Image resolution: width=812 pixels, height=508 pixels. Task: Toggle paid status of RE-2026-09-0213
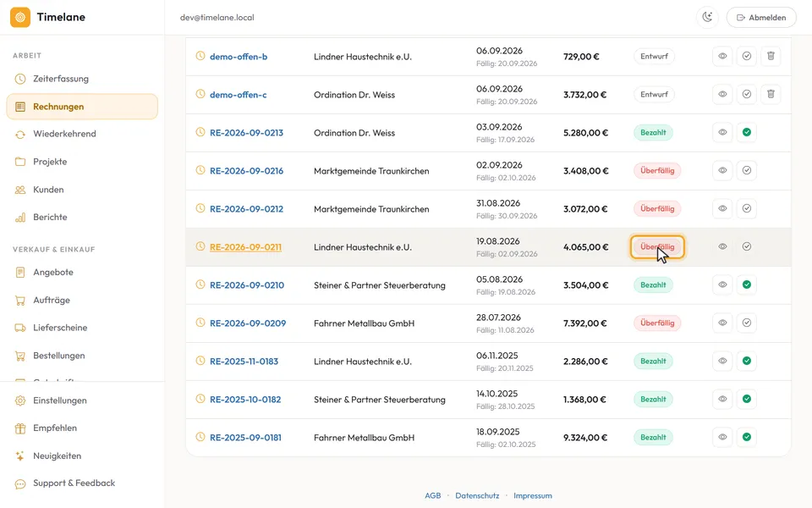tap(747, 132)
